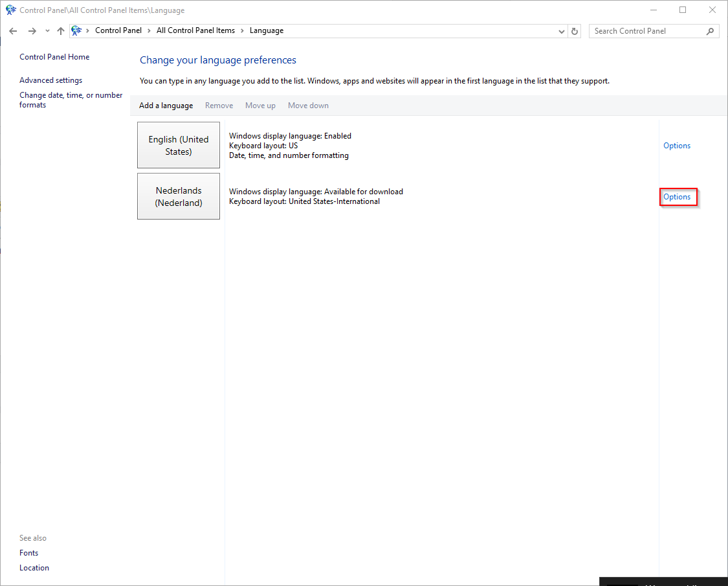Click the magnifier icon in the search box
This screenshot has width=728, height=586.
[x=710, y=31]
